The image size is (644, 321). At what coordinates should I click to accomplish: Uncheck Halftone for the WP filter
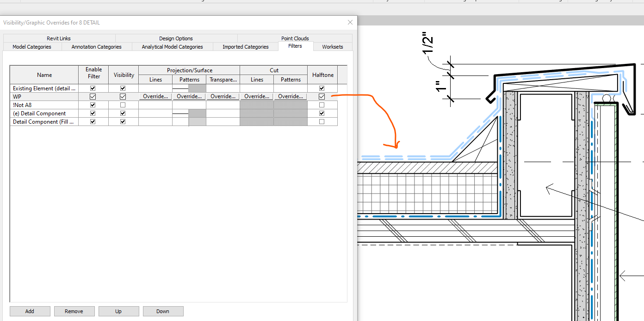322,96
